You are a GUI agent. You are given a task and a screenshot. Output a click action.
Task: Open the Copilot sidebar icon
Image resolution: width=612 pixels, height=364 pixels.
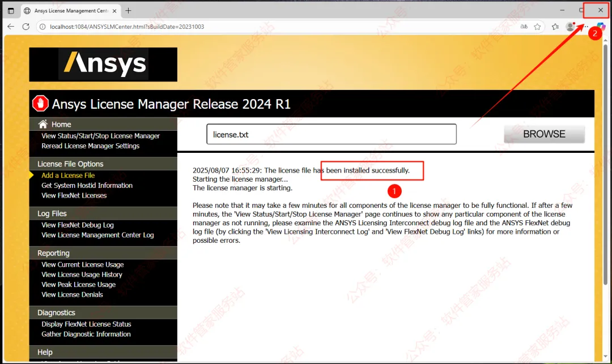(601, 26)
